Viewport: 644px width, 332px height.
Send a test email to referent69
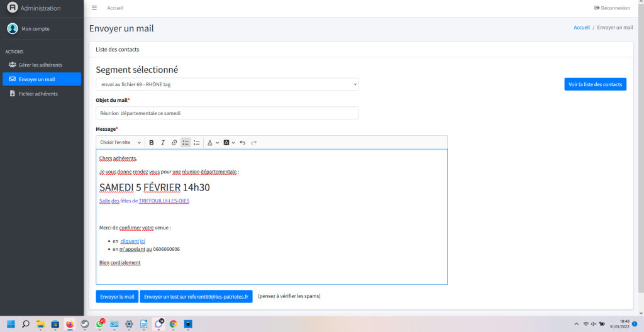click(196, 296)
